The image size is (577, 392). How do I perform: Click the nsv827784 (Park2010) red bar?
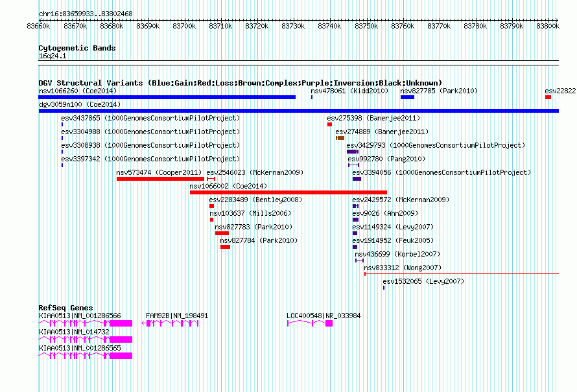[225, 247]
